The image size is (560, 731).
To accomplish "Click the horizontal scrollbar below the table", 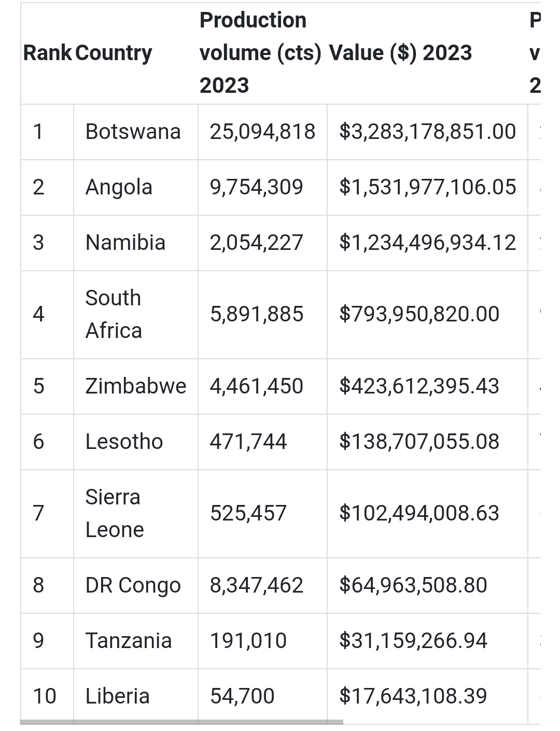I will point(181,722).
